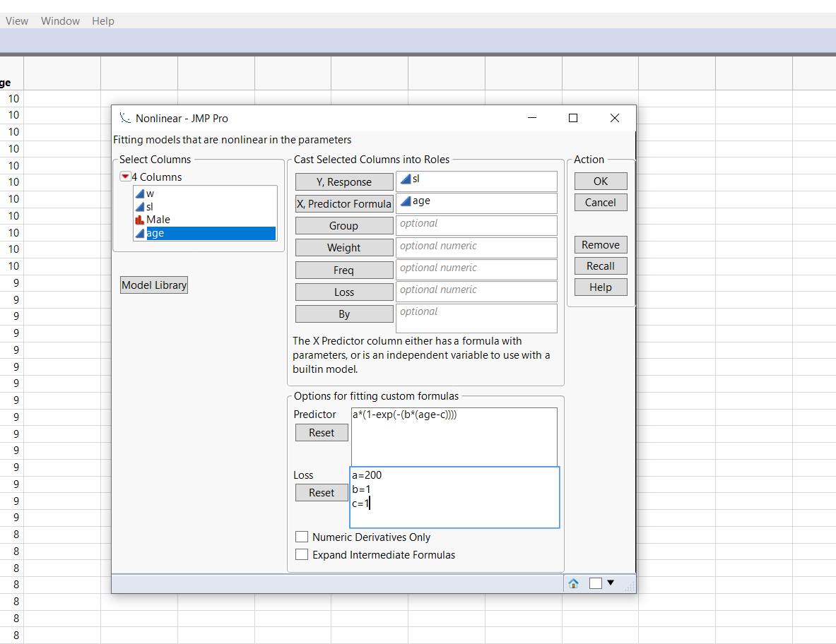836x644 pixels.
Task: Enable Expand Intermediate Formulas
Action: pos(302,554)
